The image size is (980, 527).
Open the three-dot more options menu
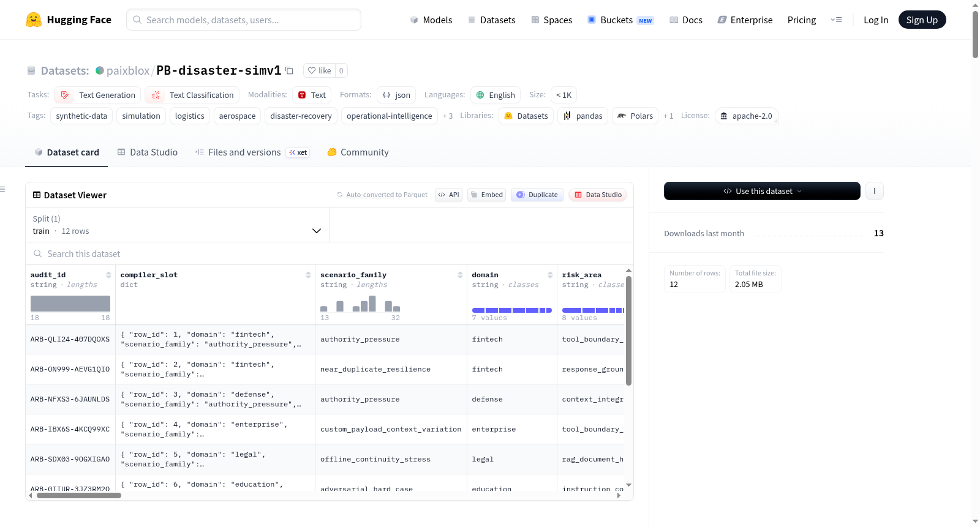[x=874, y=191]
